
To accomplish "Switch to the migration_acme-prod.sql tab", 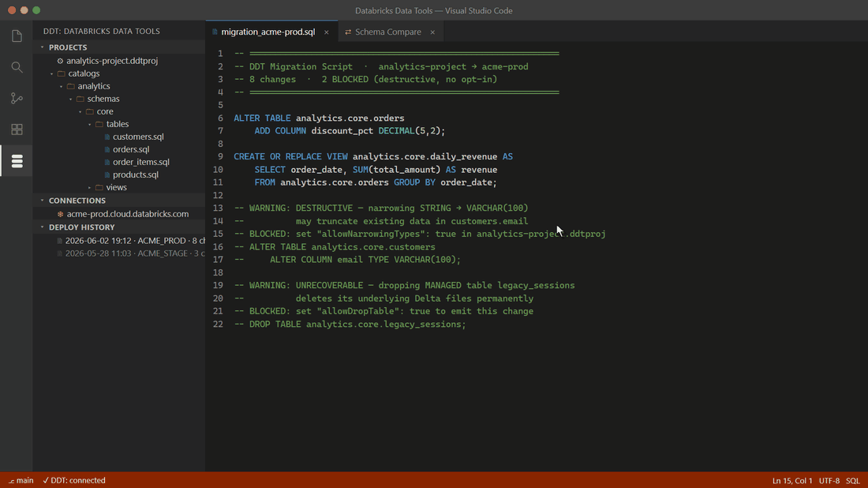I will [x=268, y=32].
